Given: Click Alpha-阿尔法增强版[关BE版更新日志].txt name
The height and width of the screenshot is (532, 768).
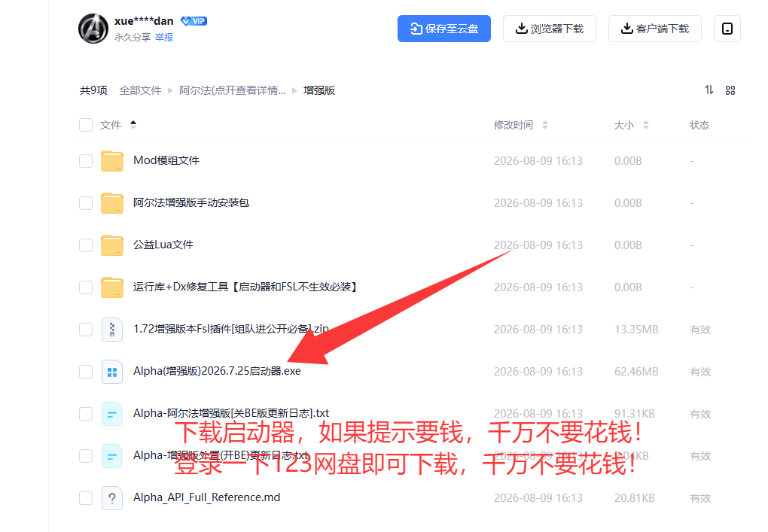Looking at the screenshot, I should pos(231,413).
